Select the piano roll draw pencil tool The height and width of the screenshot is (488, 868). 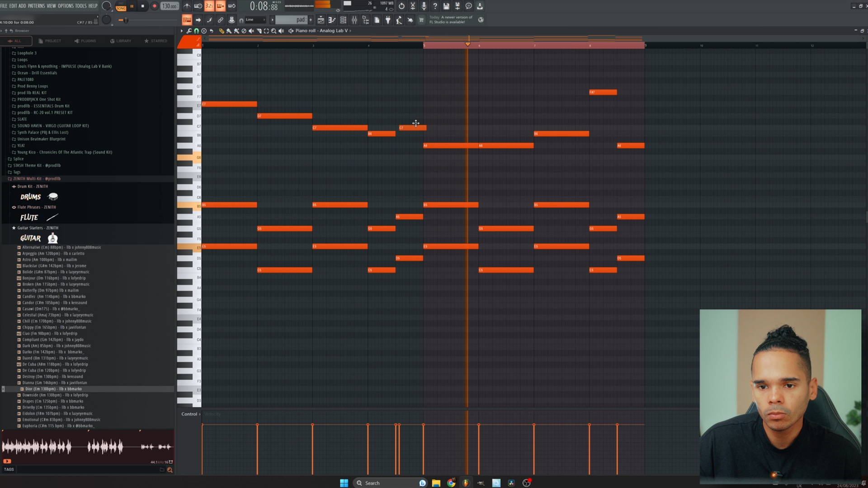[x=221, y=31]
